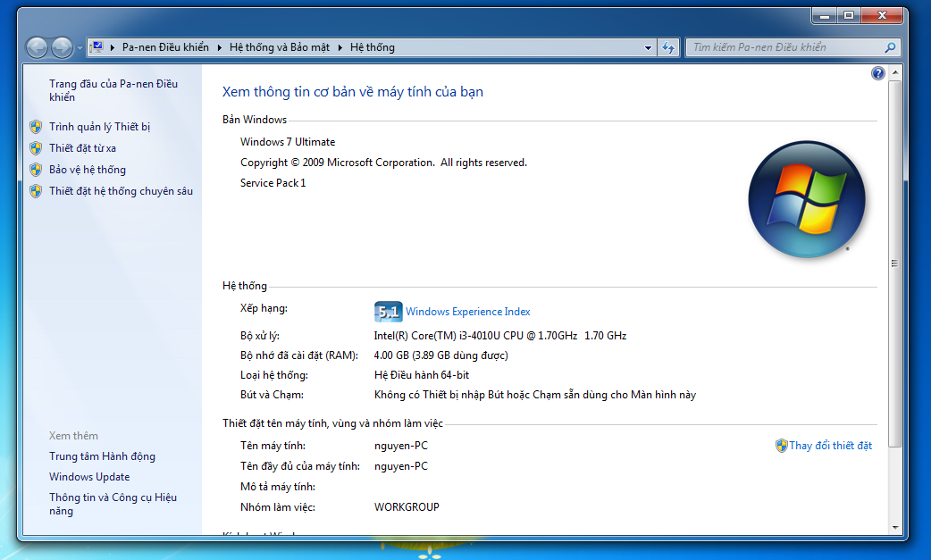Minimize the System window
Viewport: 931px width, 560px height.
[824, 16]
